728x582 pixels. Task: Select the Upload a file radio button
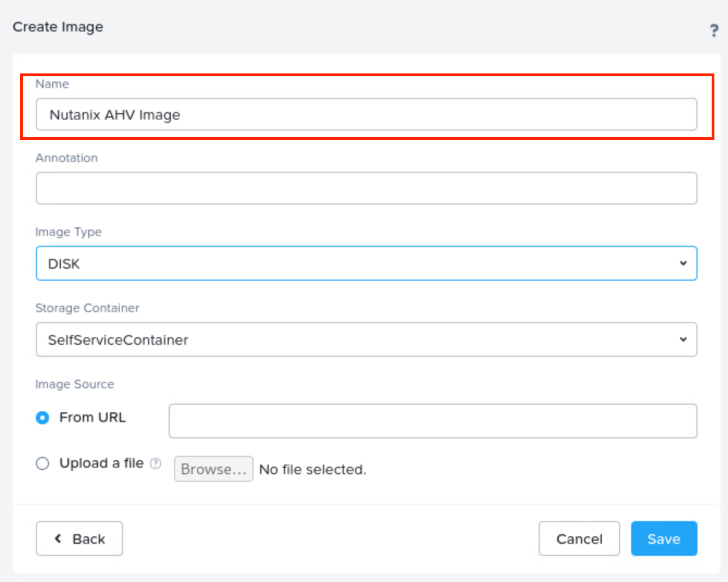(x=42, y=463)
